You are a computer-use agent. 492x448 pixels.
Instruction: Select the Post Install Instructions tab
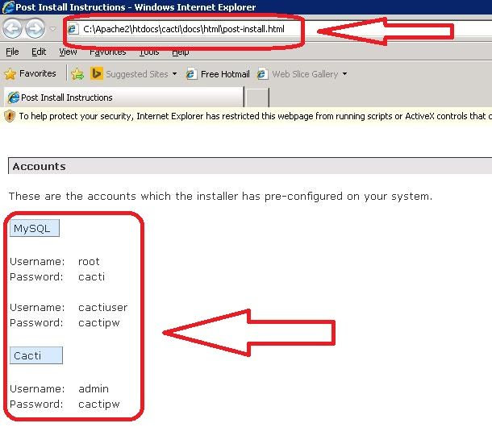click(123, 97)
